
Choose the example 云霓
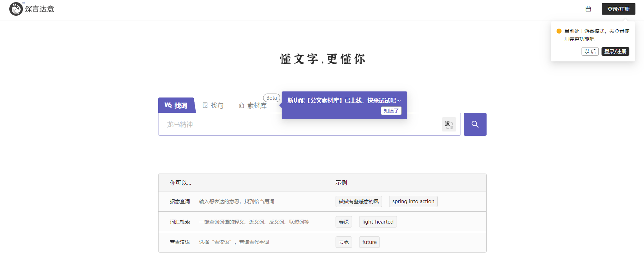click(344, 242)
